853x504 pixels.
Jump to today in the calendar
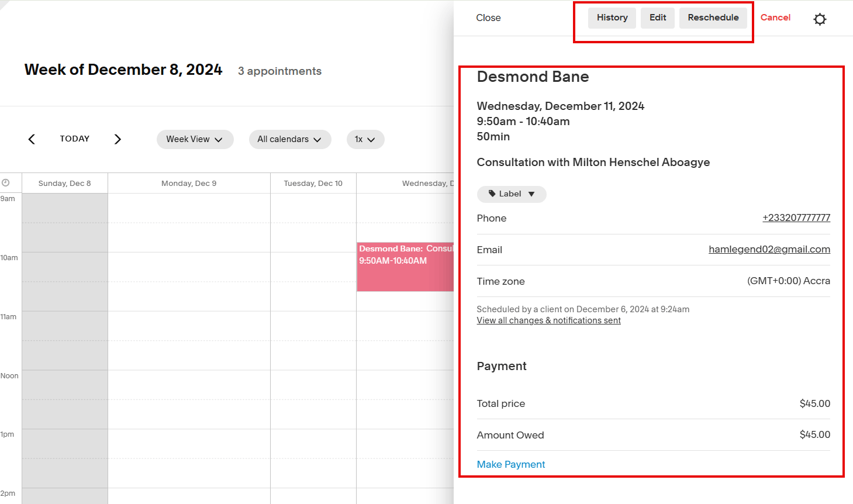74,139
